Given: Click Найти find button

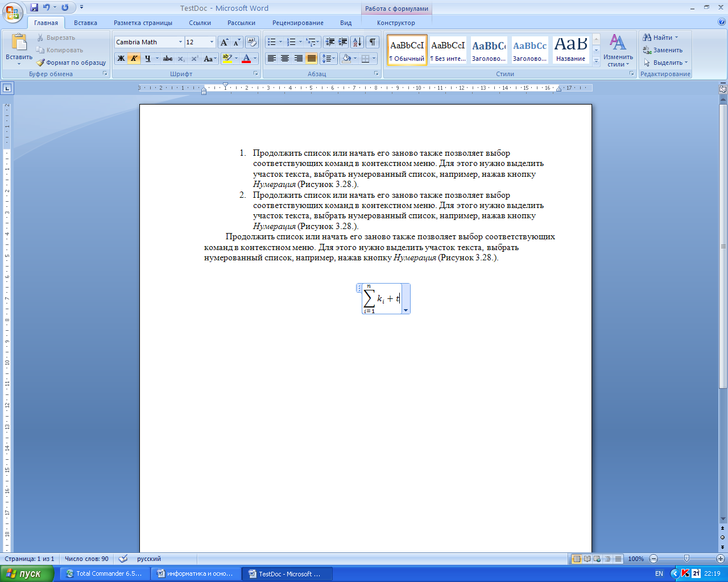Looking at the screenshot, I should (660, 38).
